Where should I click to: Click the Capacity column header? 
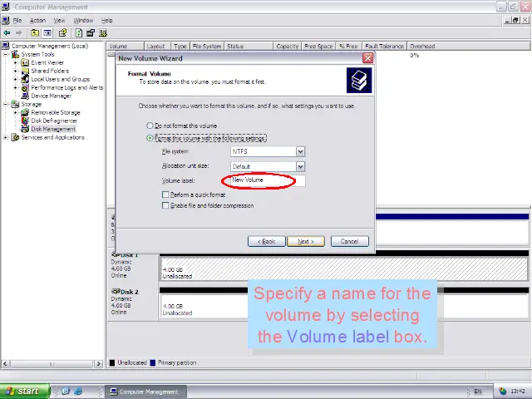(x=287, y=47)
